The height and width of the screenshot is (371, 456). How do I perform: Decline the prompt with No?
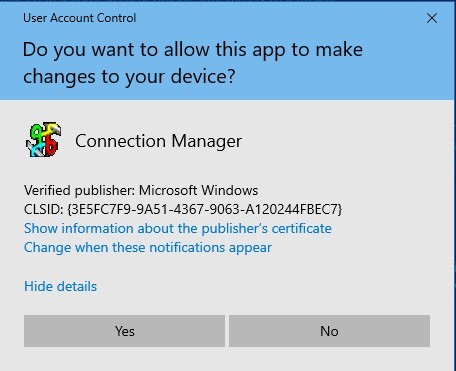click(329, 331)
